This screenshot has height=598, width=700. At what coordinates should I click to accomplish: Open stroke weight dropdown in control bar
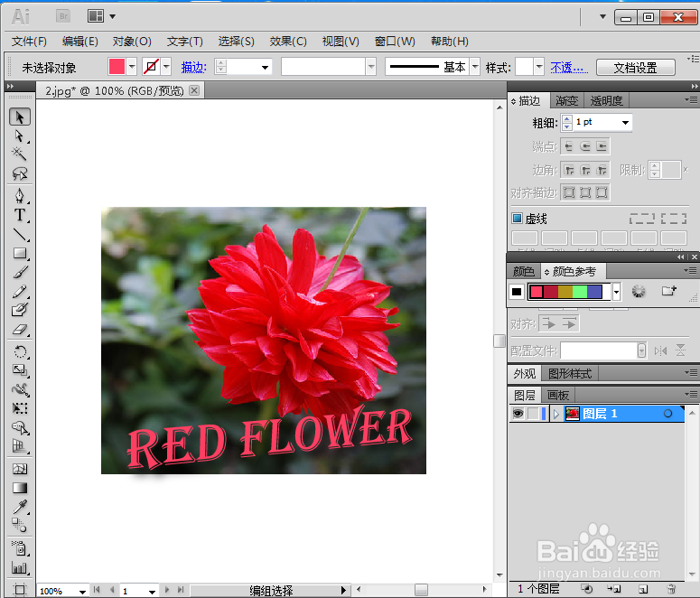click(x=265, y=68)
